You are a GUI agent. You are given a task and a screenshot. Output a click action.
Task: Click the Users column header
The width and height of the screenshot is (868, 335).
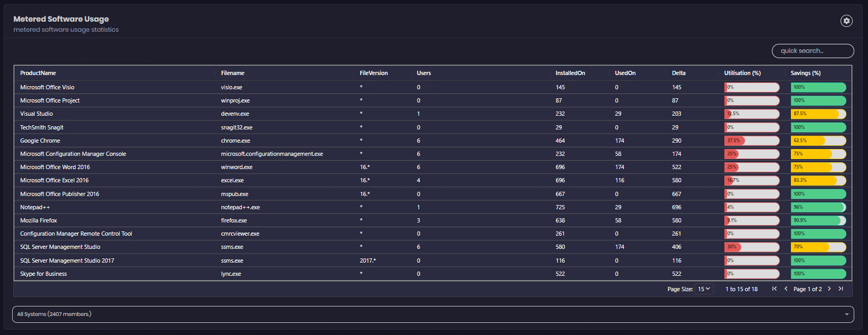(x=423, y=73)
